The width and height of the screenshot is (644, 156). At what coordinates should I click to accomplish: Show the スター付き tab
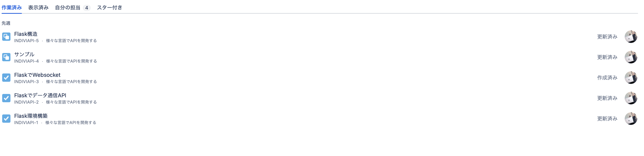point(109,7)
